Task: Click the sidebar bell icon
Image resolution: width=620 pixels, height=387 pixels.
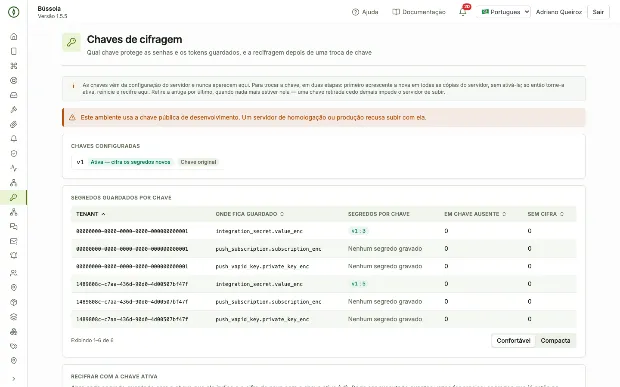Action: point(13,139)
